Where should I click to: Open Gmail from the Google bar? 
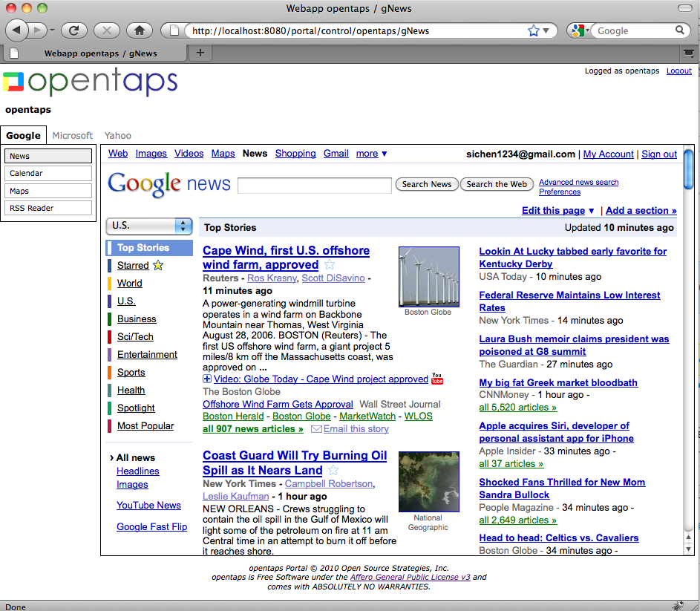click(x=336, y=154)
